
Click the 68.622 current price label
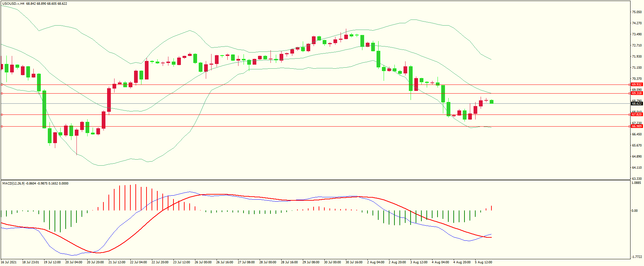(x=637, y=104)
